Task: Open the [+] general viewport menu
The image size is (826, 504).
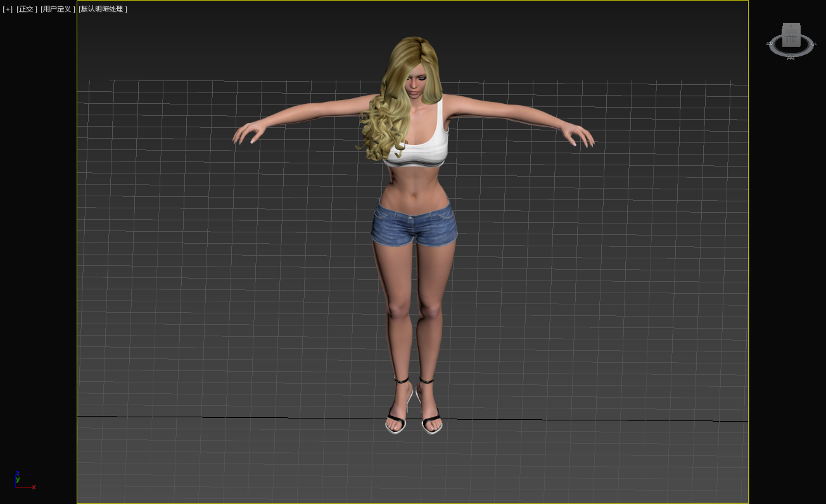Action: tap(8, 9)
